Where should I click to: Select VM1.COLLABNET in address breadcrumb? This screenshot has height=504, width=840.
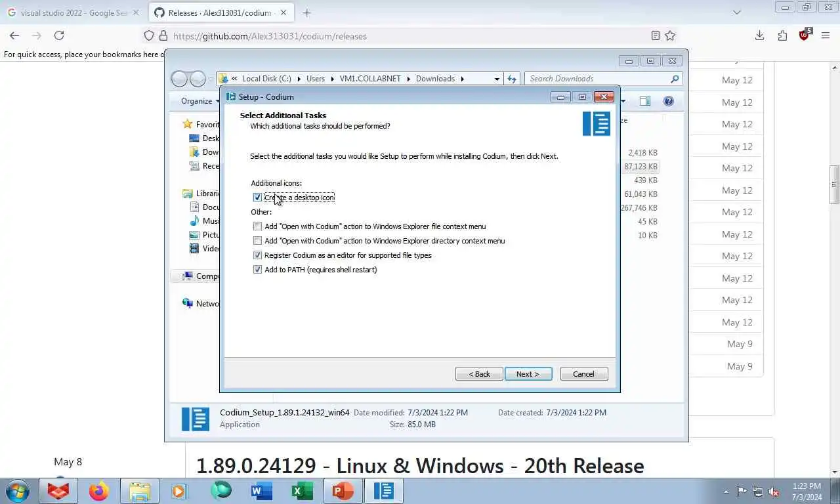pyautogui.click(x=370, y=79)
